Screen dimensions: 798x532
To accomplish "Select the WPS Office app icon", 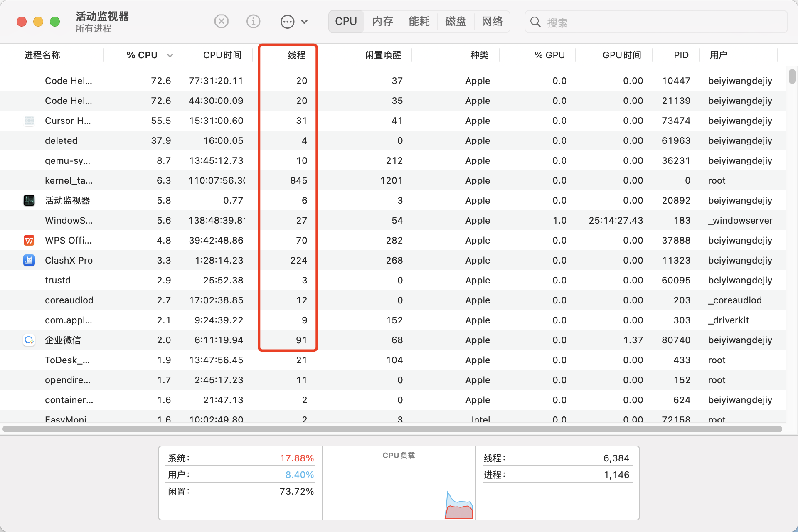I will coord(29,241).
